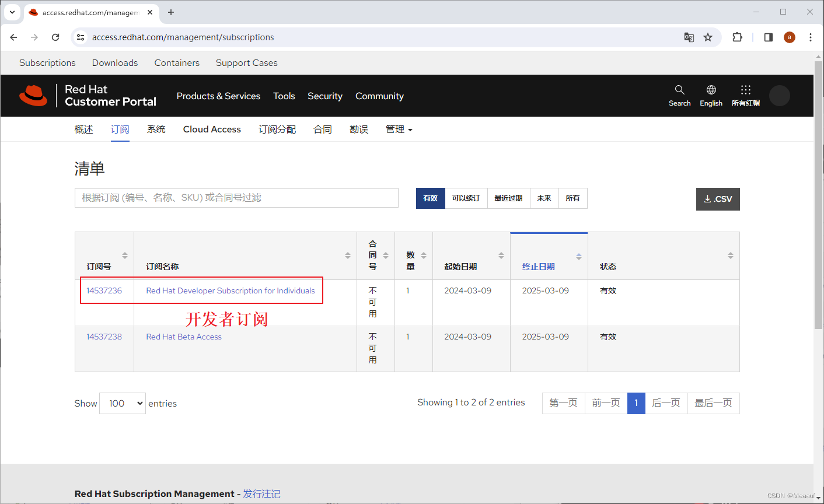
Task: Click the subscription filter input field
Action: (x=236, y=198)
